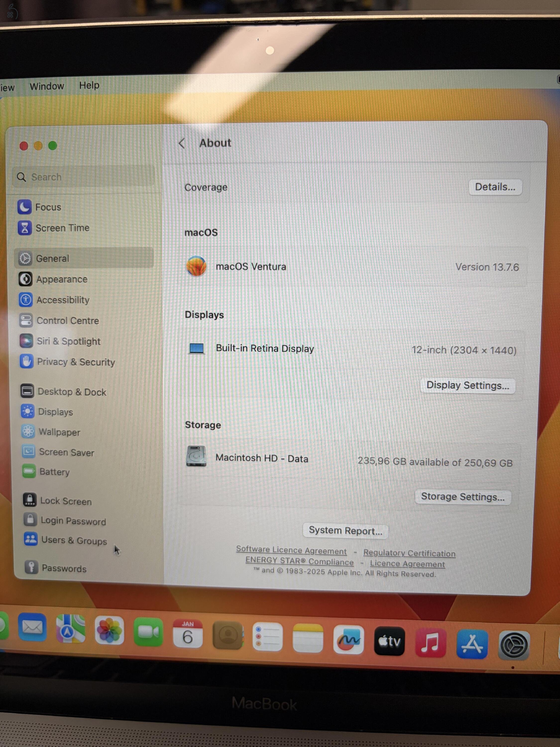The width and height of the screenshot is (560, 747).
Task: Open Appearance settings
Action: (x=62, y=279)
